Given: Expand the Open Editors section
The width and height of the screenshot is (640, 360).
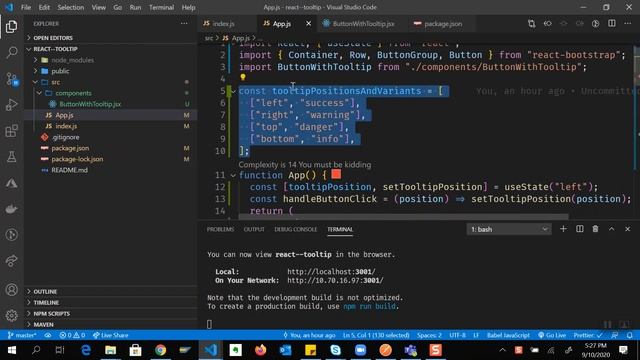Looking at the screenshot, I should 110,38.
